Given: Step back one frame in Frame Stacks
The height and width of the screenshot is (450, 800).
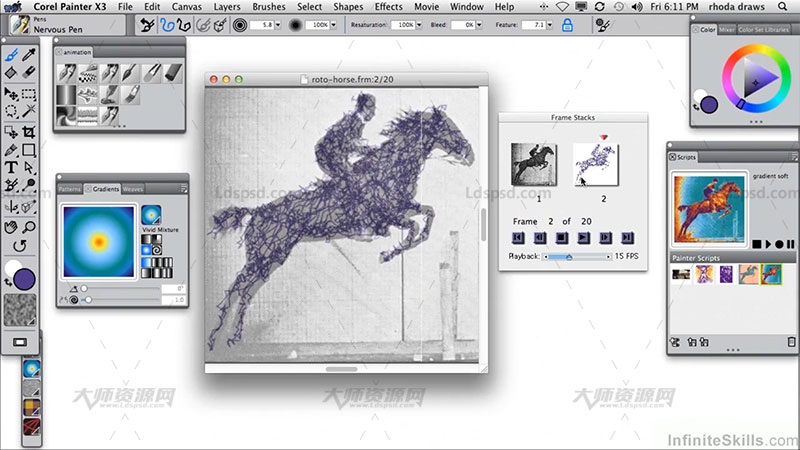Looking at the screenshot, I should pyautogui.click(x=540, y=238).
